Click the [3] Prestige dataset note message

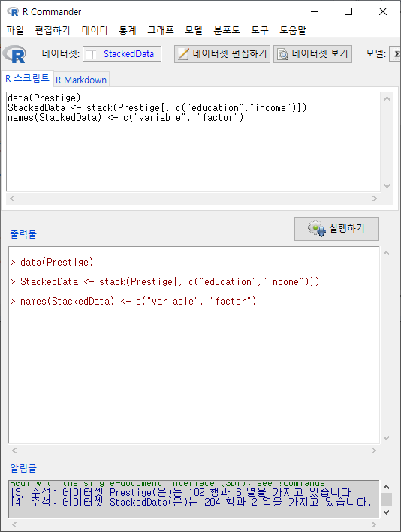(x=183, y=492)
